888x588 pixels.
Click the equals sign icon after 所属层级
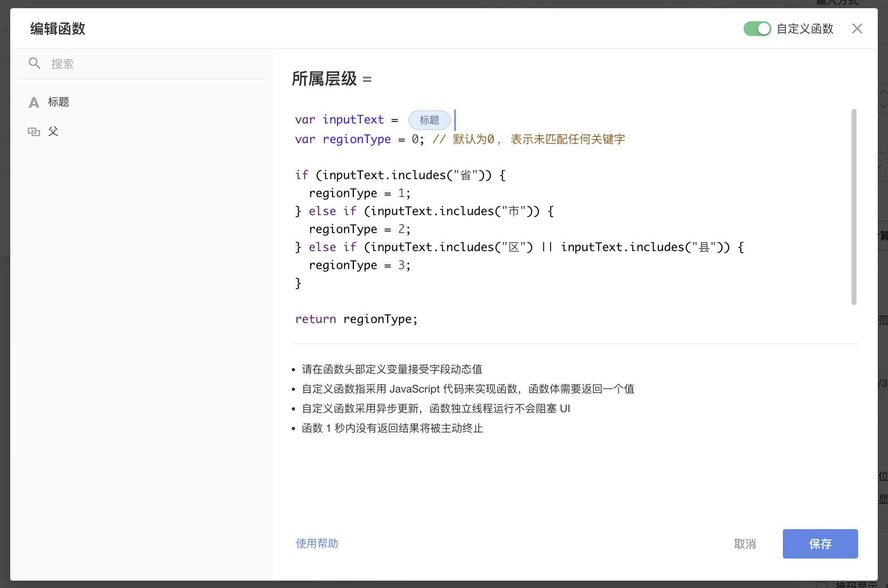click(x=367, y=80)
